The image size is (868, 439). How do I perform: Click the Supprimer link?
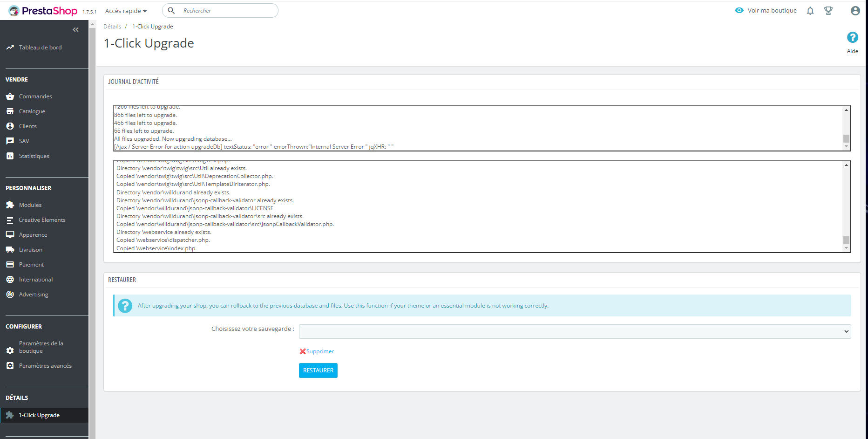(x=320, y=351)
